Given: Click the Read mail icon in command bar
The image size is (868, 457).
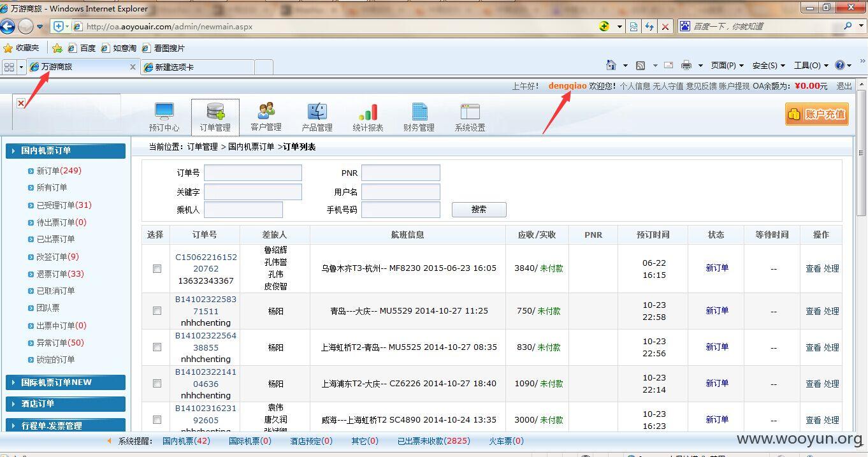Looking at the screenshot, I should (x=669, y=65).
